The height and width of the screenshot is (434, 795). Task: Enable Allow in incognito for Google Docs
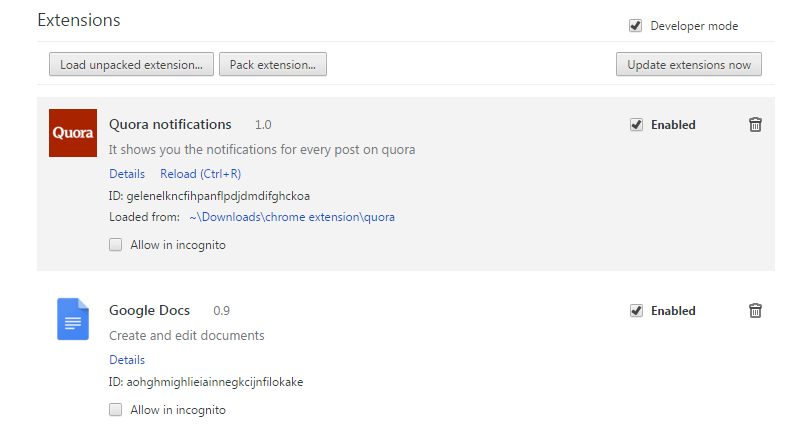tap(116, 410)
